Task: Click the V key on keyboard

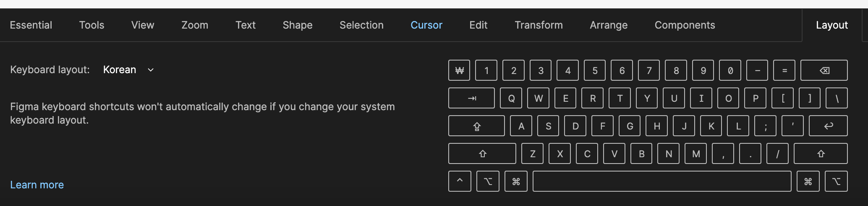Action: click(x=614, y=153)
